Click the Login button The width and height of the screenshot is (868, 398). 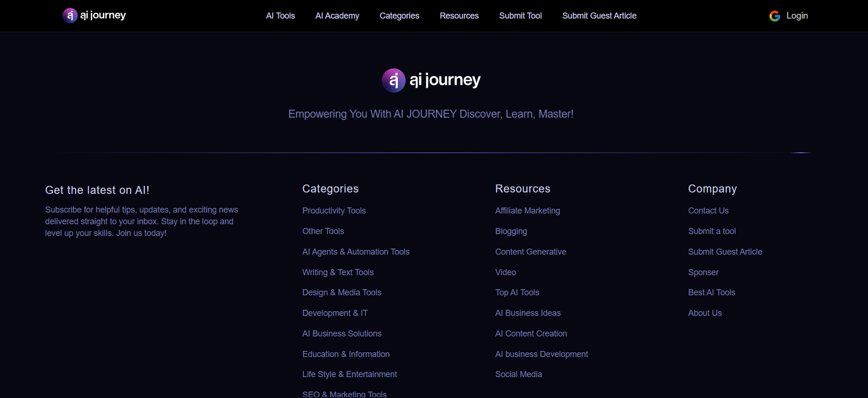pos(797,16)
